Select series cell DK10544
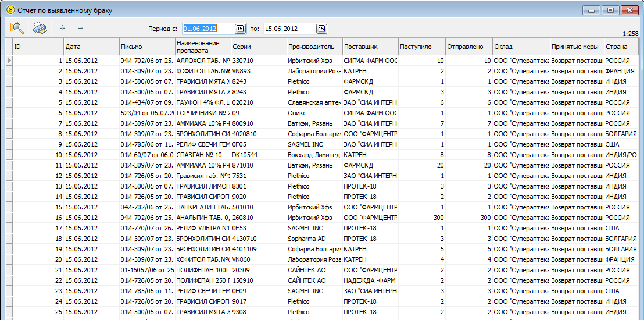The height and width of the screenshot is (320, 644). (259, 155)
